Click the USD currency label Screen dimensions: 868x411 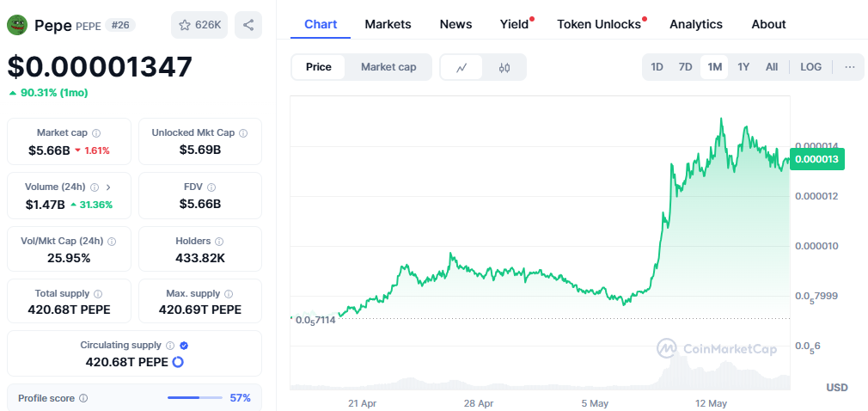point(837,387)
